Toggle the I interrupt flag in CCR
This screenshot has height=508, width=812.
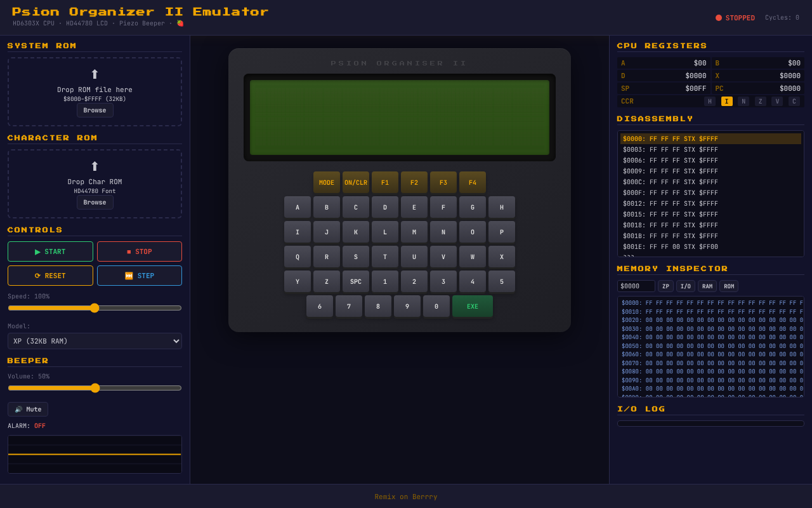coord(726,101)
